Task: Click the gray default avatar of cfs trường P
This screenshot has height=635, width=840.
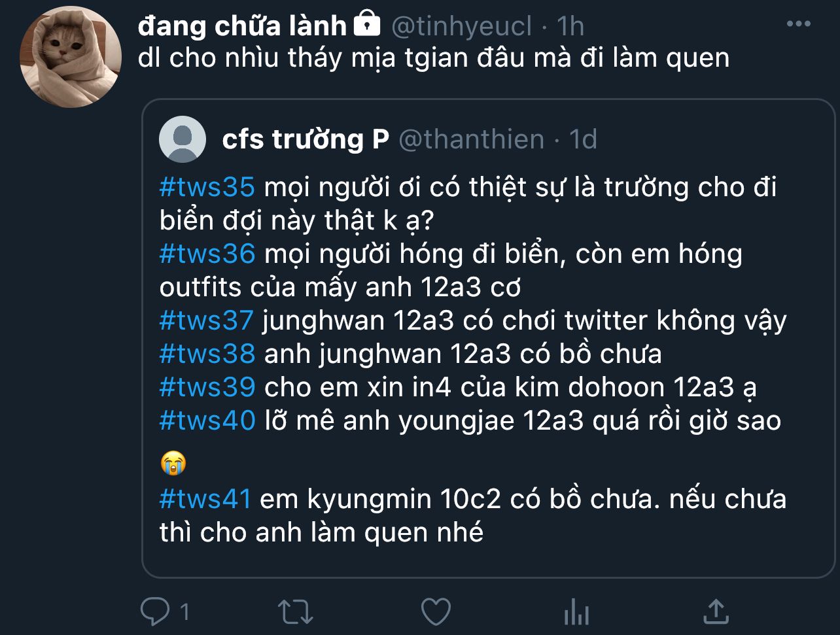Action: (183, 139)
